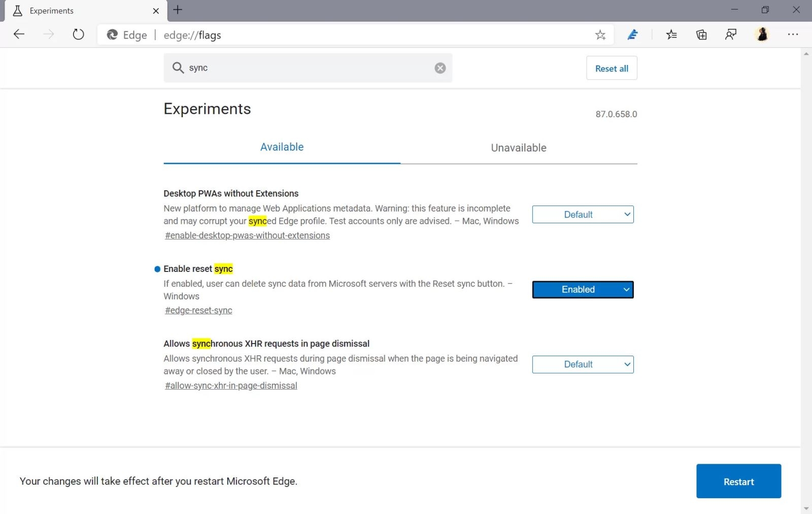Viewport: 812px width, 514px height.
Task: Switch to the Available tab
Action: pyautogui.click(x=282, y=147)
